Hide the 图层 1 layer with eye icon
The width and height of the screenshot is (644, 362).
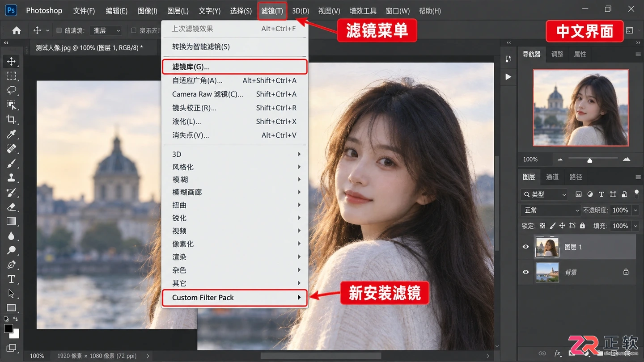click(526, 247)
